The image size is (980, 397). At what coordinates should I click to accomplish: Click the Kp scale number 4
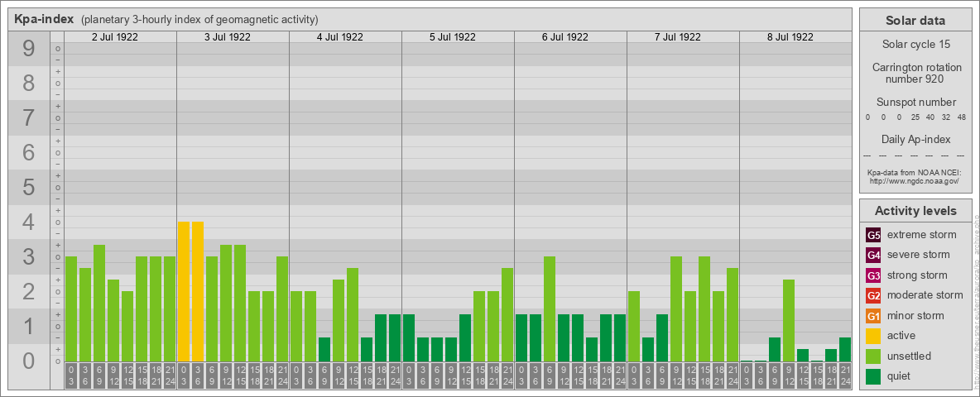[x=29, y=222]
